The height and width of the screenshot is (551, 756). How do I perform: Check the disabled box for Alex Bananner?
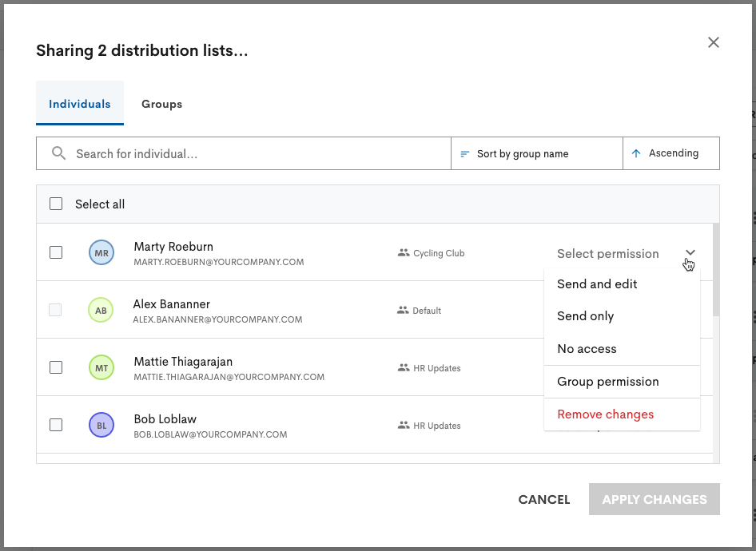click(x=55, y=310)
